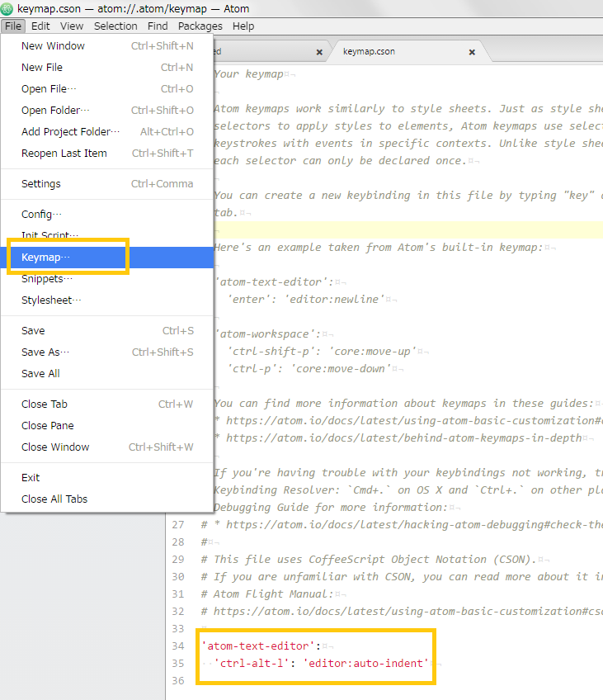Click 'ctrl-alt-l' key text on line 35
Image resolution: width=603 pixels, height=700 pixels.
[252, 664]
